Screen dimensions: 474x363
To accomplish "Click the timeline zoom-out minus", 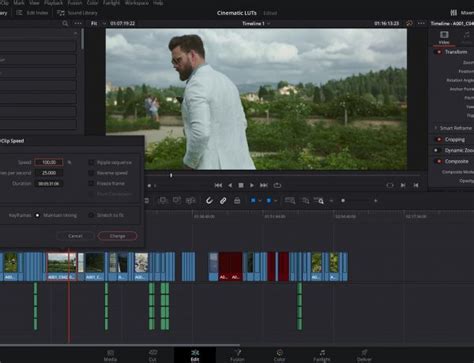I will pos(331,201).
